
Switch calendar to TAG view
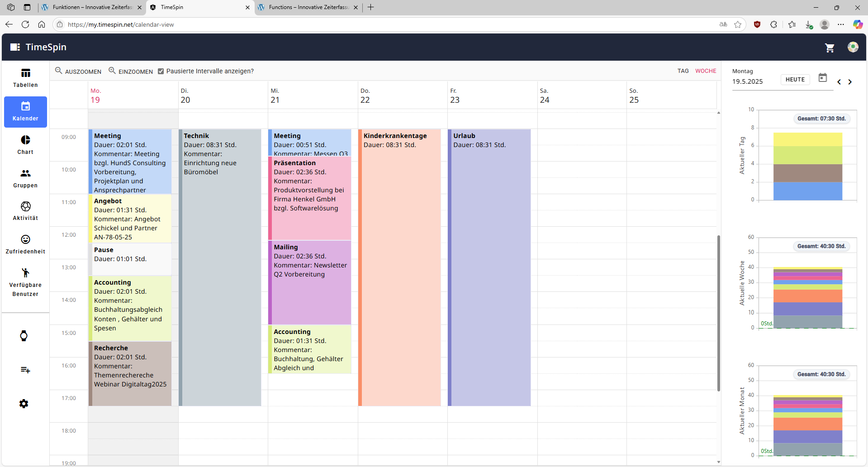tap(683, 71)
